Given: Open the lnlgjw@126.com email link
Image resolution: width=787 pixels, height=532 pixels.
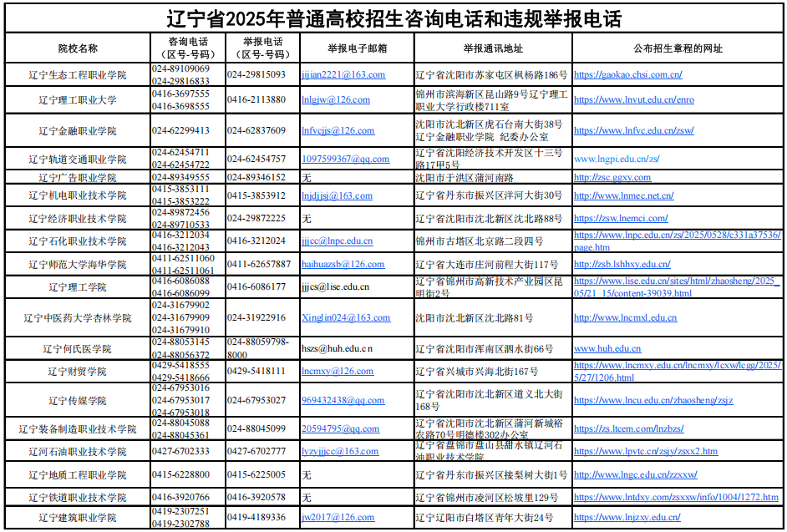Looking at the screenshot, I should coord(336,99).
